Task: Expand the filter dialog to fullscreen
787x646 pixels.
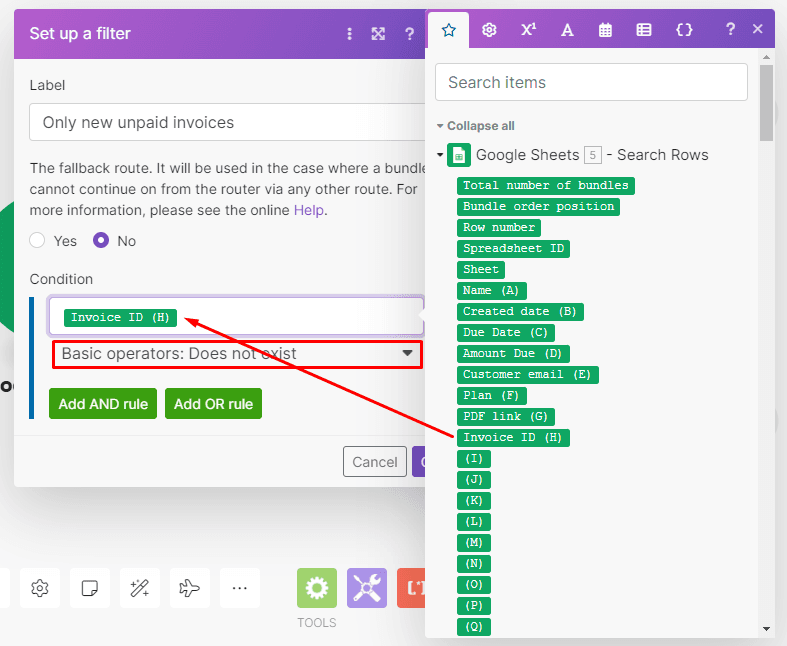Action: (x=378, y=34)
